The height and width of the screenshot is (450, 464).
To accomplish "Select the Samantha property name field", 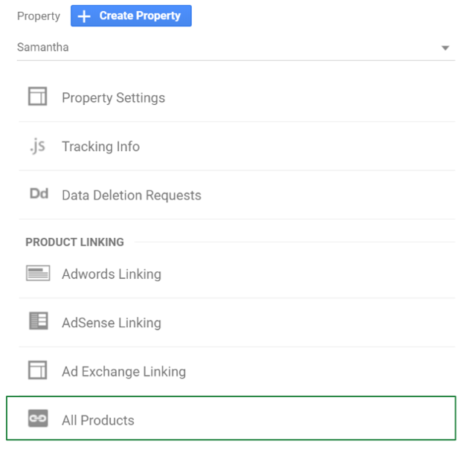I will 236,48.
